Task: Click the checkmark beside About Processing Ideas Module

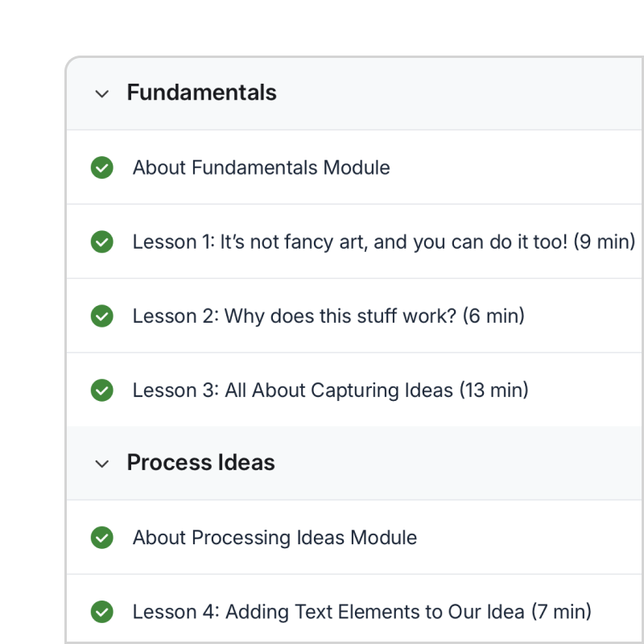Action: (x=101, y=537)
